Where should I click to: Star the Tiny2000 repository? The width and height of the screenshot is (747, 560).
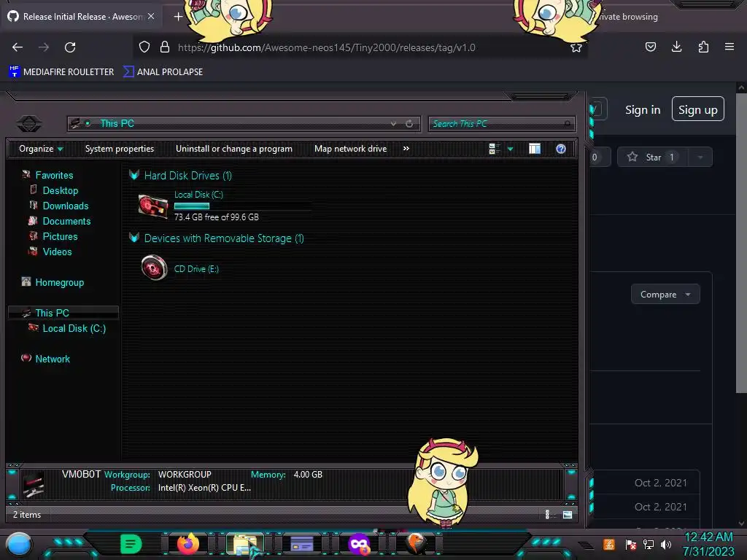[653, 157]
